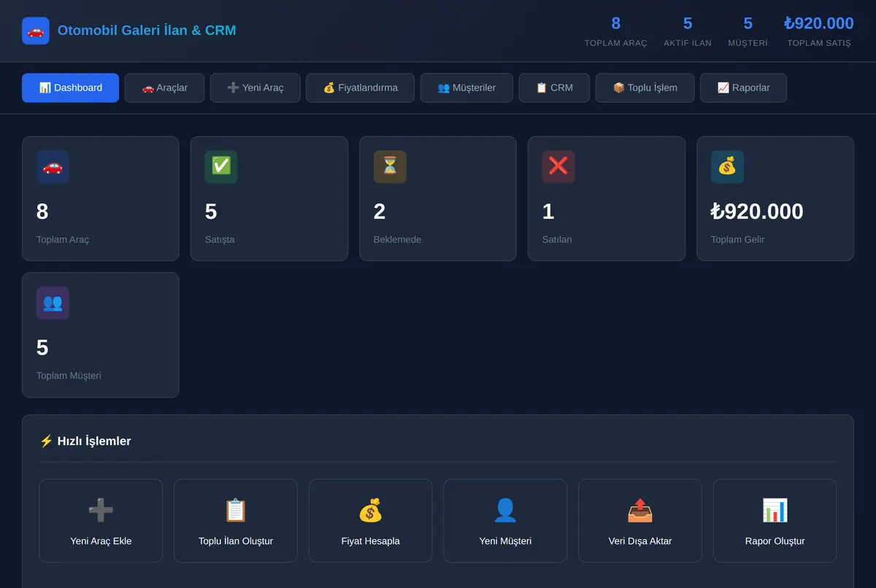Viewport: 876px width, 588px height.
Task: Click the Toplam Müşteri card label
Action: pos(69,376)
